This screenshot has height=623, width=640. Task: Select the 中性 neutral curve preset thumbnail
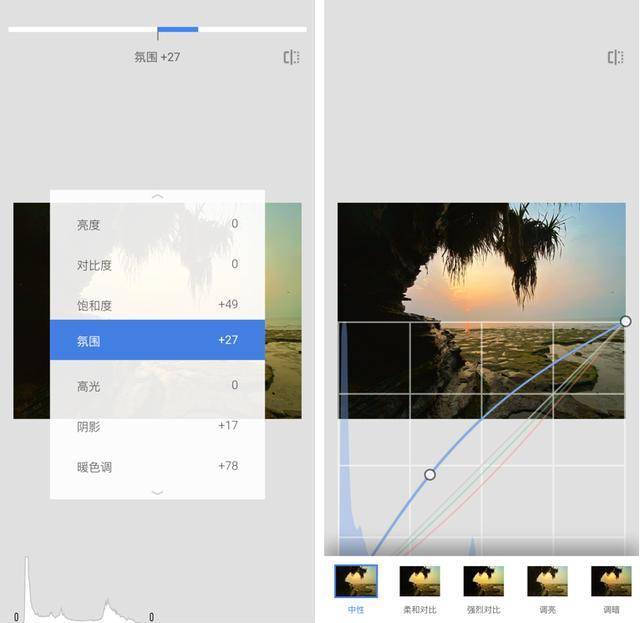pos(356,581)
